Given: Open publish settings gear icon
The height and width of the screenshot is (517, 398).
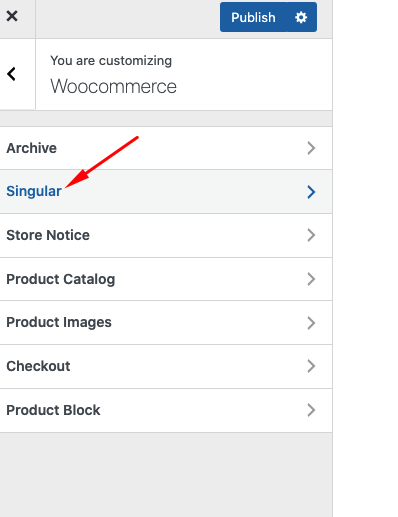Looking at the screenshot, I should click(301, 17).
